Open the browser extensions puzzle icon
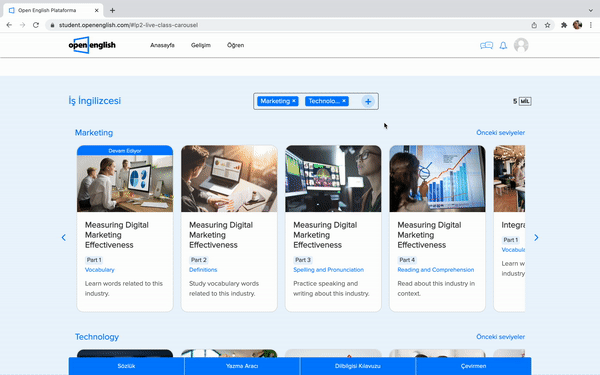 564,25
